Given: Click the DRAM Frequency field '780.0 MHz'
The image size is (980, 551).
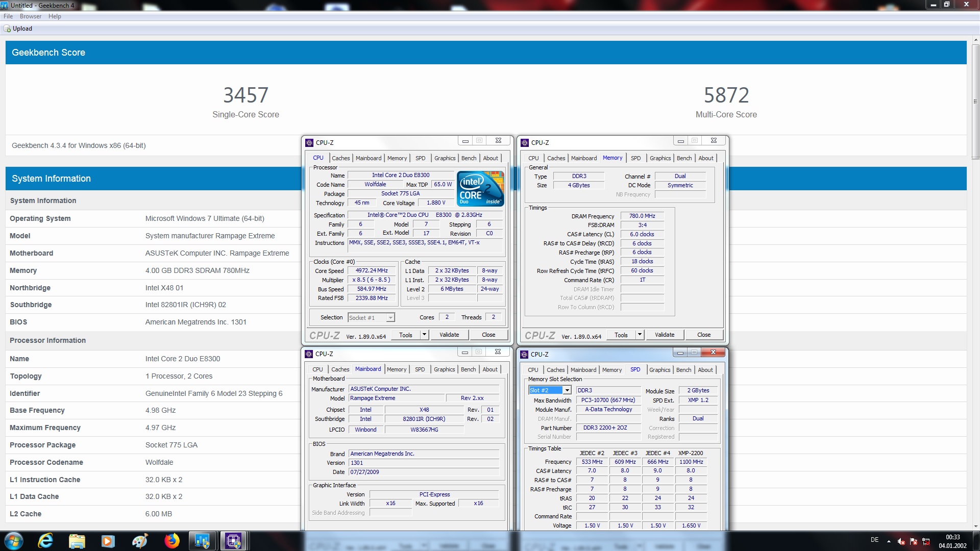Looking at the screenshot, I should [x=642, y=216].
